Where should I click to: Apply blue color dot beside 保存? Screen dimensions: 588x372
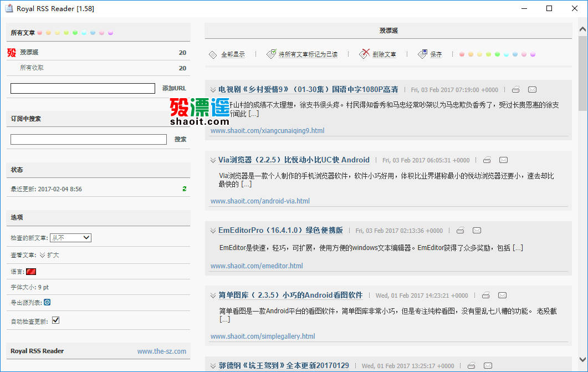pyautogui.click(x=515, y=54)
